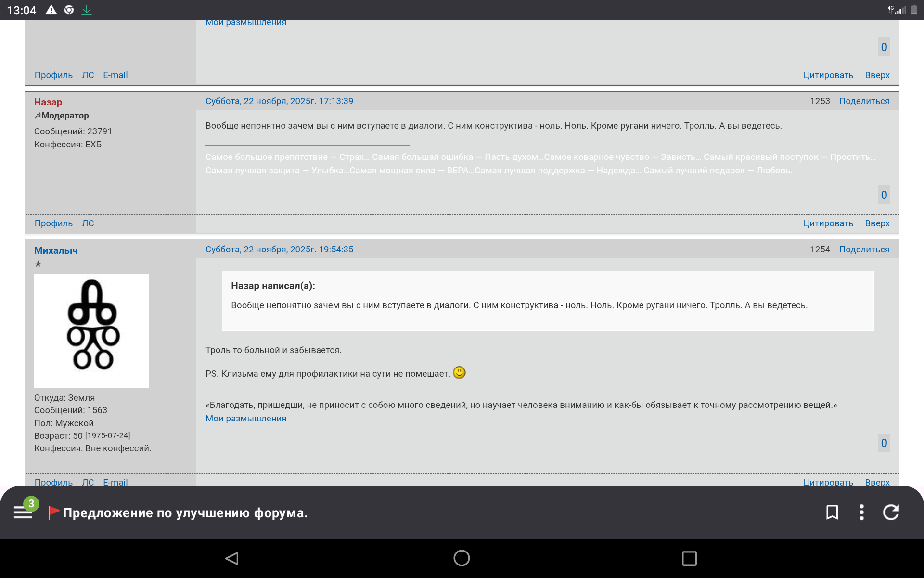The image size is (924, 578).
Task: Reload the page with refresh icon
Action: [x=891, y=512]
